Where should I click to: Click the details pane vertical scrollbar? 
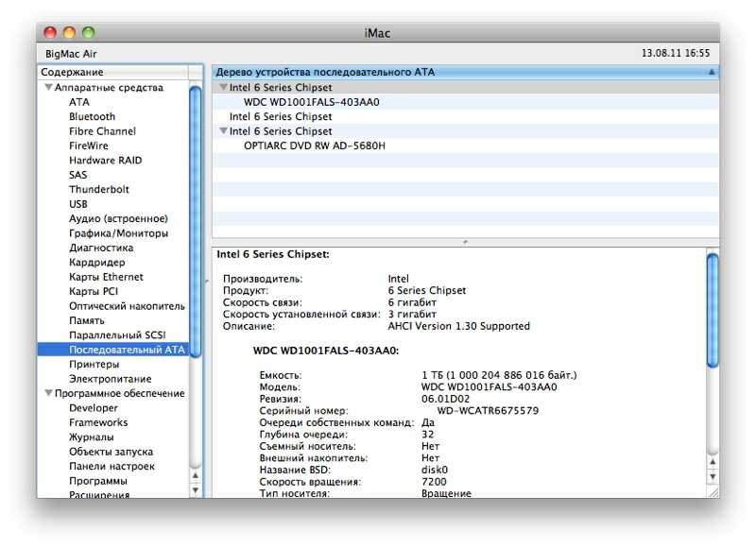713,312
